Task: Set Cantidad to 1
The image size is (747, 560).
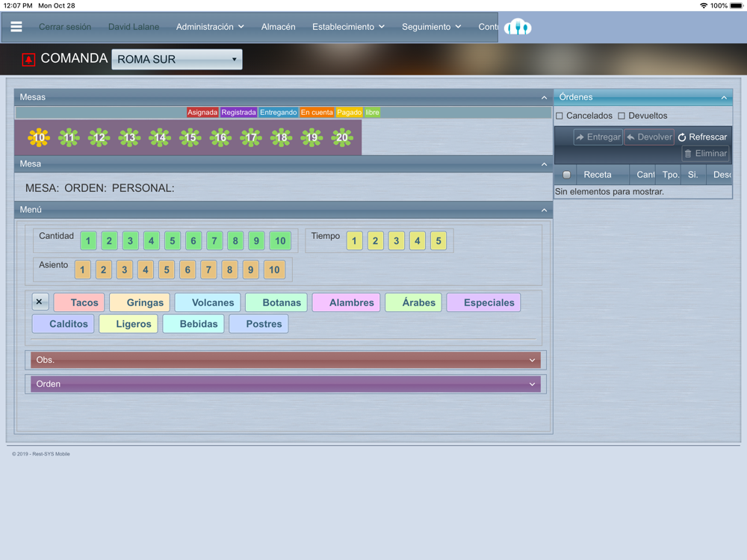Action: (x=88, y=241)
